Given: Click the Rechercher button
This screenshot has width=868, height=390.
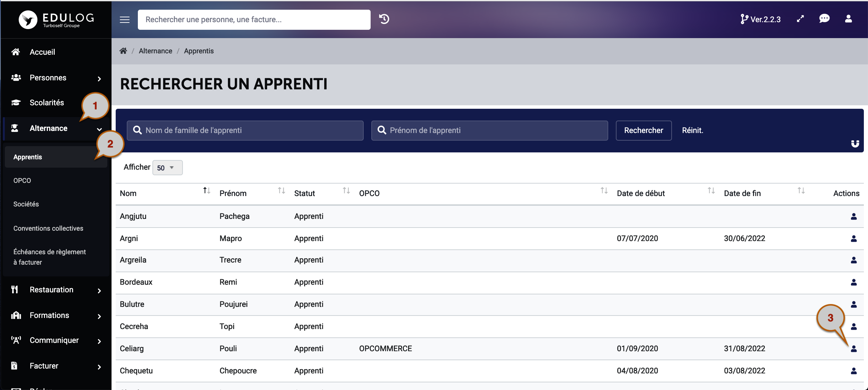Looking at the screenshot, I should [644, 130].
